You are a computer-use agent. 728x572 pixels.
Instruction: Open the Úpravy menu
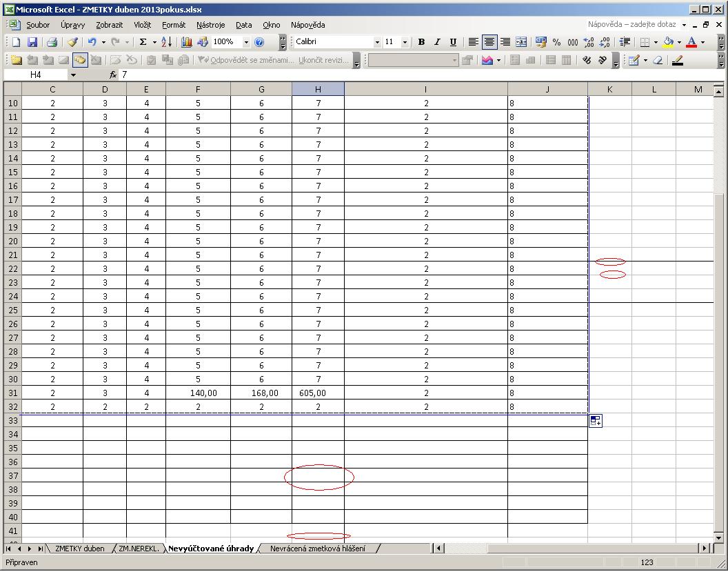[x=72, y=25]
